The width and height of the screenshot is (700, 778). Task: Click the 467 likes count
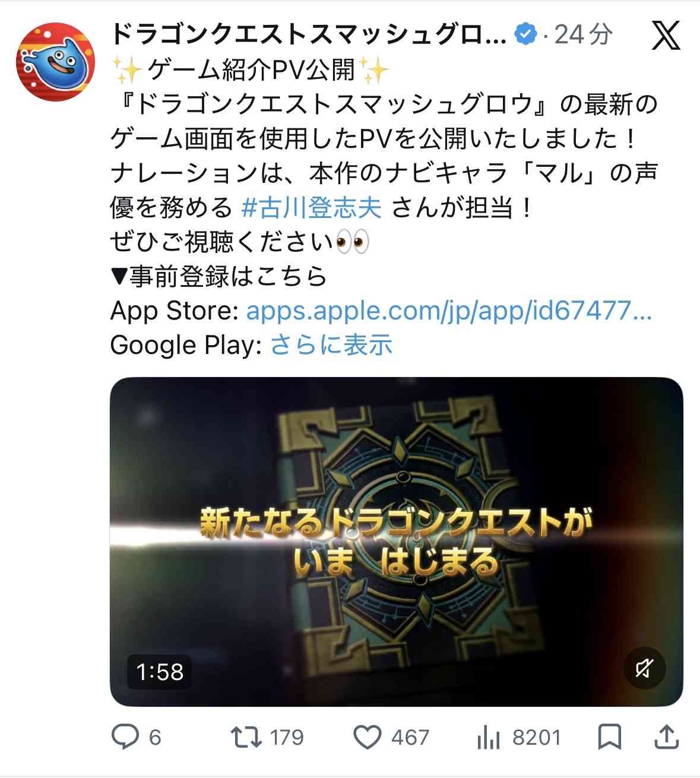coord(410,738)
